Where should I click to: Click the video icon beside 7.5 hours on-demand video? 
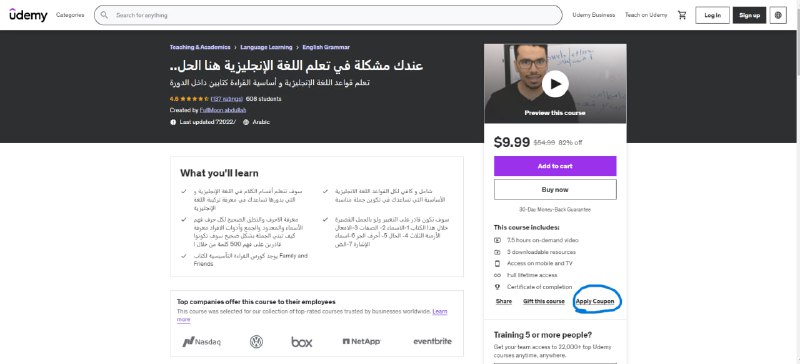pyautogui.click(x=497, y=240)
